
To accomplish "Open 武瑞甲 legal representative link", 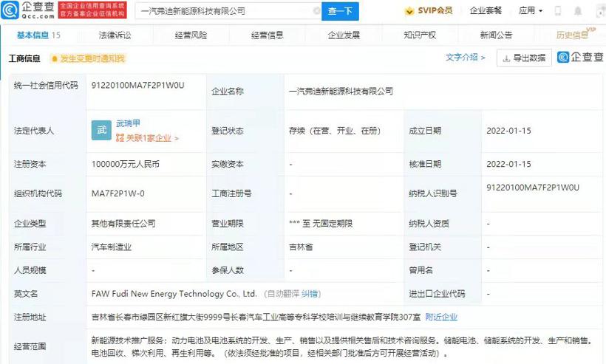I will pos(128,124).
